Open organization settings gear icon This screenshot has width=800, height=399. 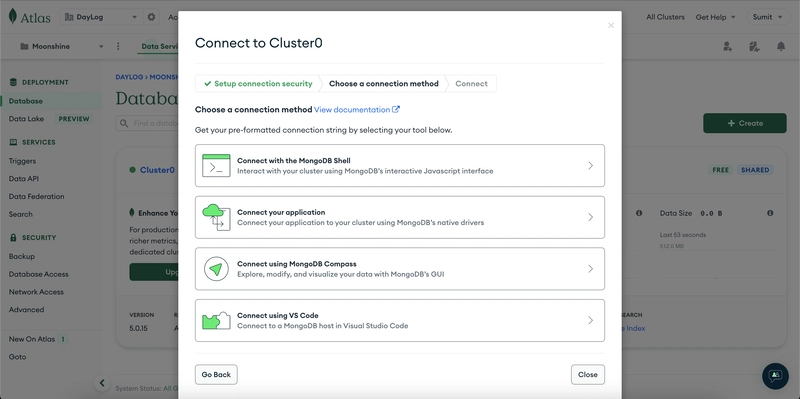(x=151, y=17)
